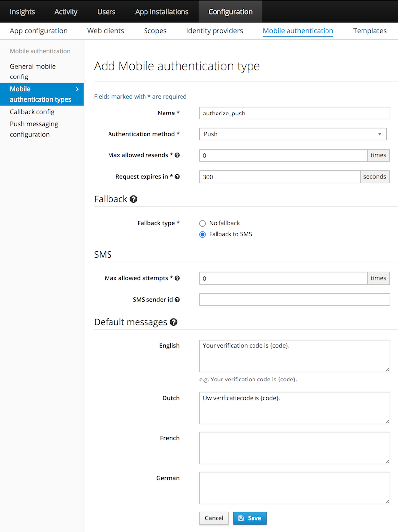Screen dimensions: 398x532
Task: Focus the SMS sender id field
Action: click(x=294, y=300)
